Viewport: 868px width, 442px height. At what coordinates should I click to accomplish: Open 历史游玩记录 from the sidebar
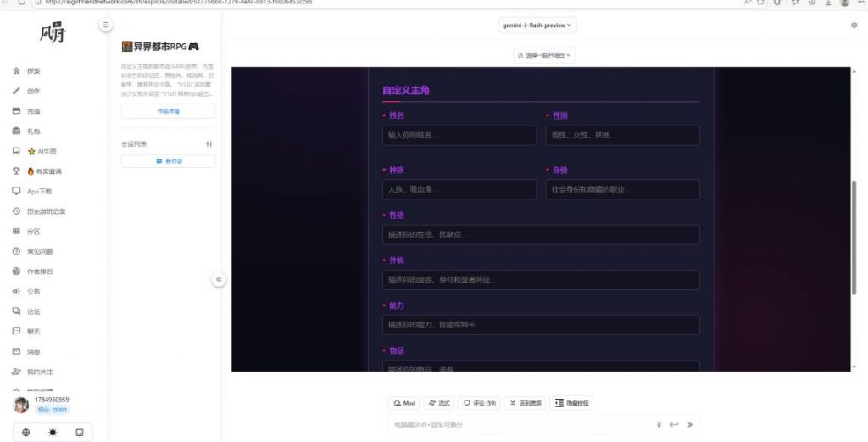coord(46,211)
